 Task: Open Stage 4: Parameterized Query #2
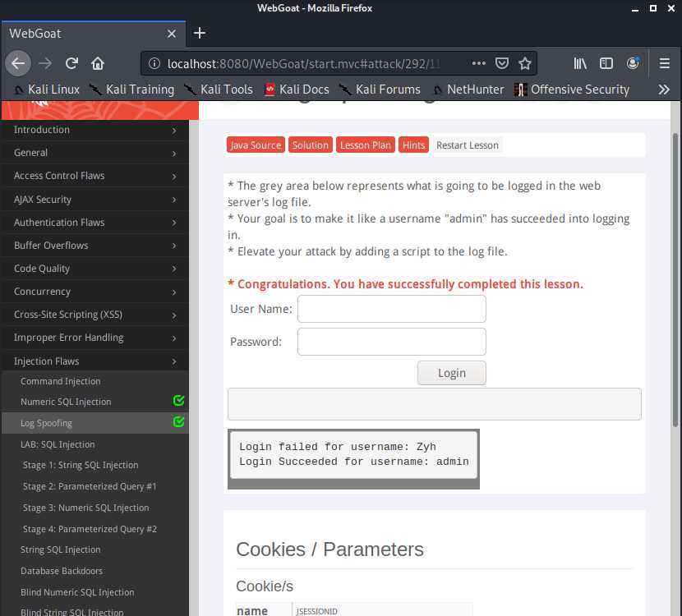tap(90, 529)
